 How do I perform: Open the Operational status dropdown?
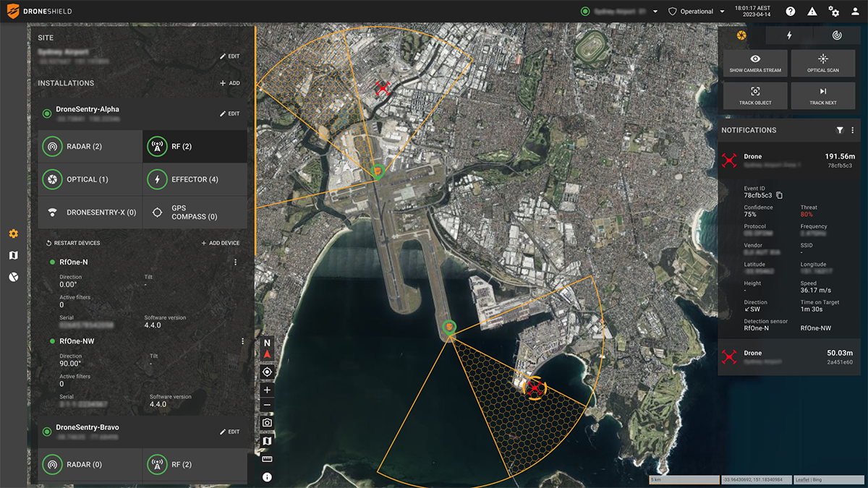pyautogui.click(x=696, y=12)
